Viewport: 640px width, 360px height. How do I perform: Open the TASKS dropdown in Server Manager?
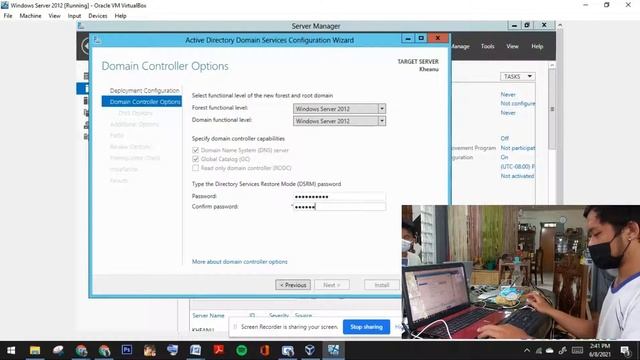point(517,76)
